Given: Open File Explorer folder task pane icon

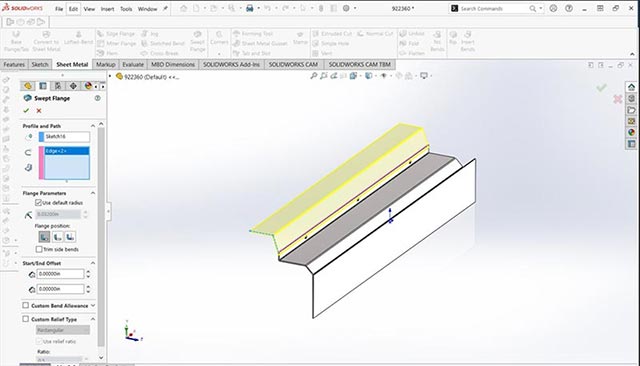Looking at the screenshot, I should click(631, 110).
